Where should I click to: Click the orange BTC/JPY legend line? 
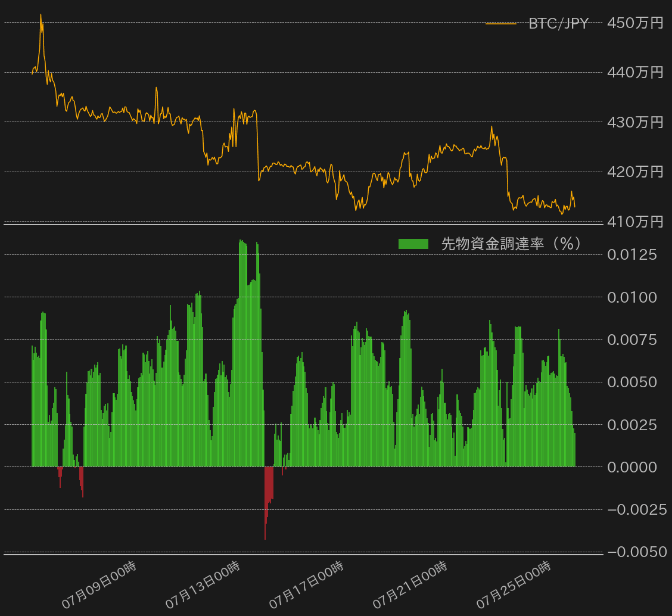pyautogui.click(x=500, y=24)
